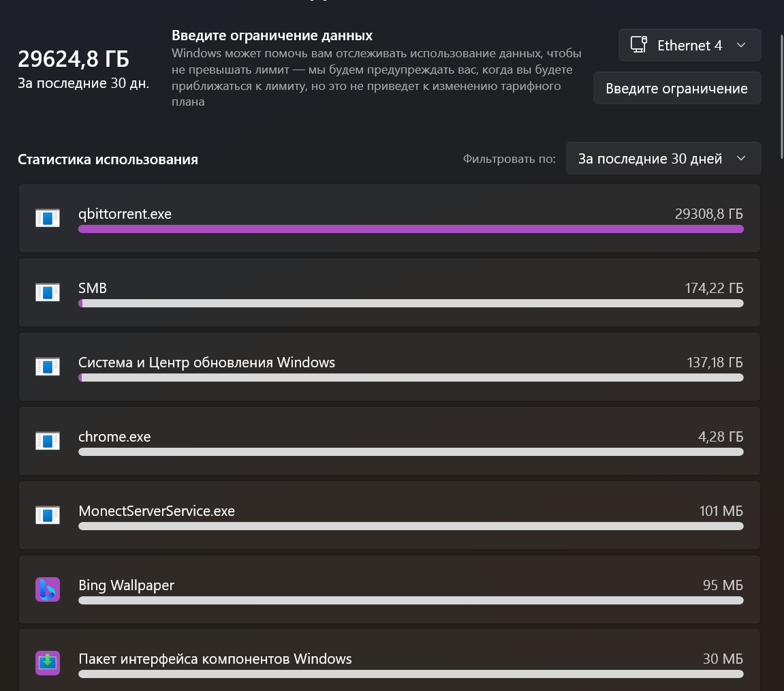This screenshot has height=691, width=784.
Task: Click the SMB entry icon
Action: pos(48,292)
